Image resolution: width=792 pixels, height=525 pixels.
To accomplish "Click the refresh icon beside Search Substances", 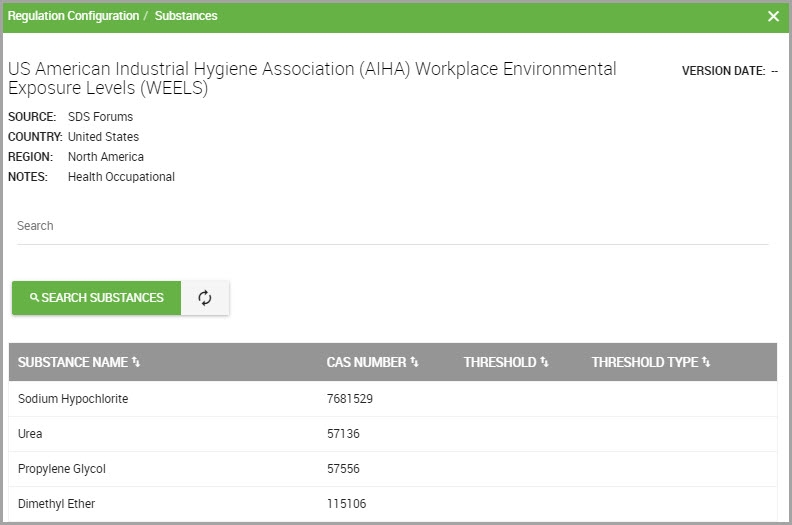I will pyautogui.click(x=205, y=298).
